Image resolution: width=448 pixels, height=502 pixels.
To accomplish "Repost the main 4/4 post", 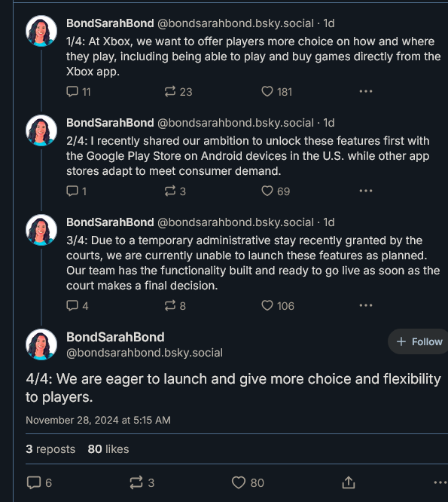I will [142, 482].
